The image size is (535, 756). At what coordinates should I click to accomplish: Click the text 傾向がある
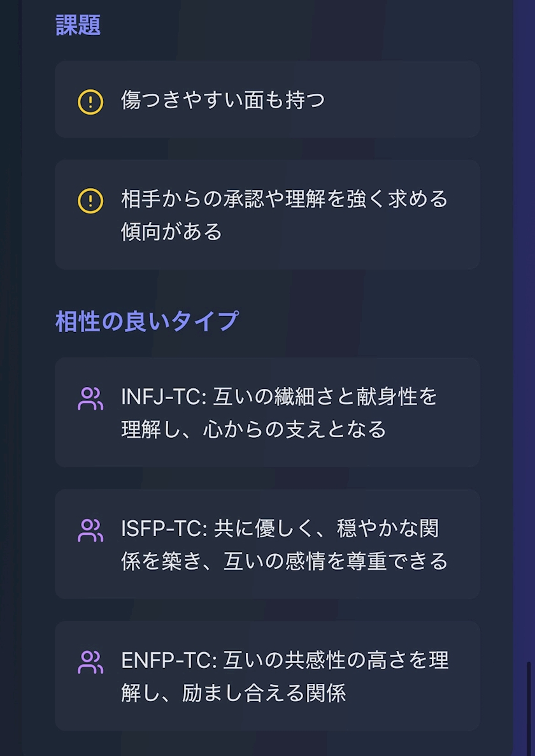click(x=172, y=231)
